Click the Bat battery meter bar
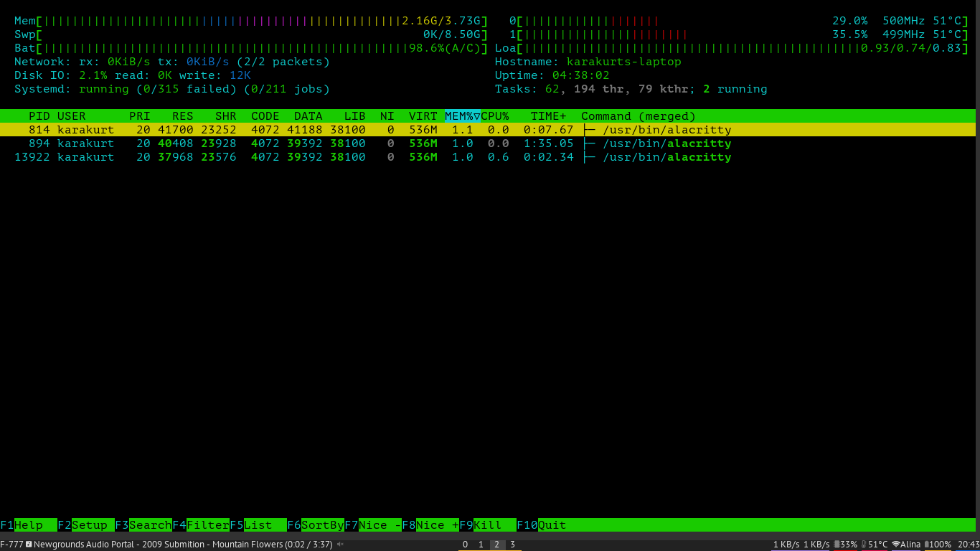The width and height of the screenshot is (980, 551). tap(251, 48)
